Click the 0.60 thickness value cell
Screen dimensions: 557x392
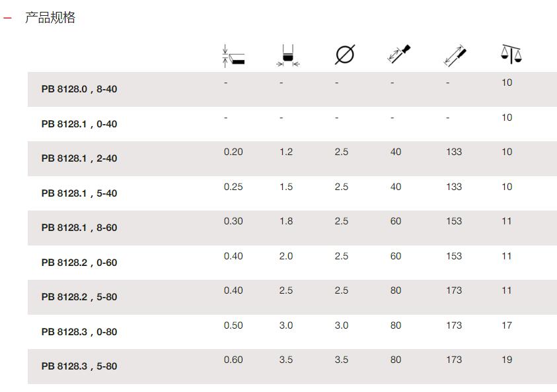(x=233, y=360)
